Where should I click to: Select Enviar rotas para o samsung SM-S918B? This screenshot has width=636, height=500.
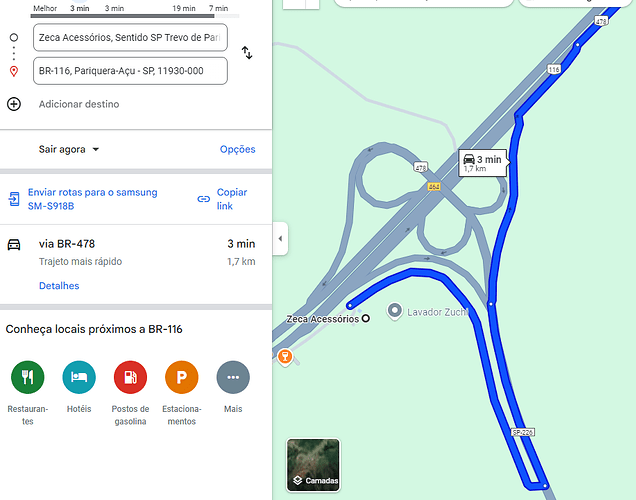click(x=92, y=199)
